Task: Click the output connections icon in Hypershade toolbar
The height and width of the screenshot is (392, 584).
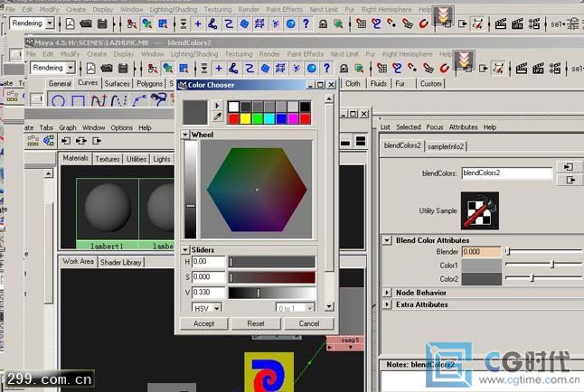Action: tap(97, 141)
